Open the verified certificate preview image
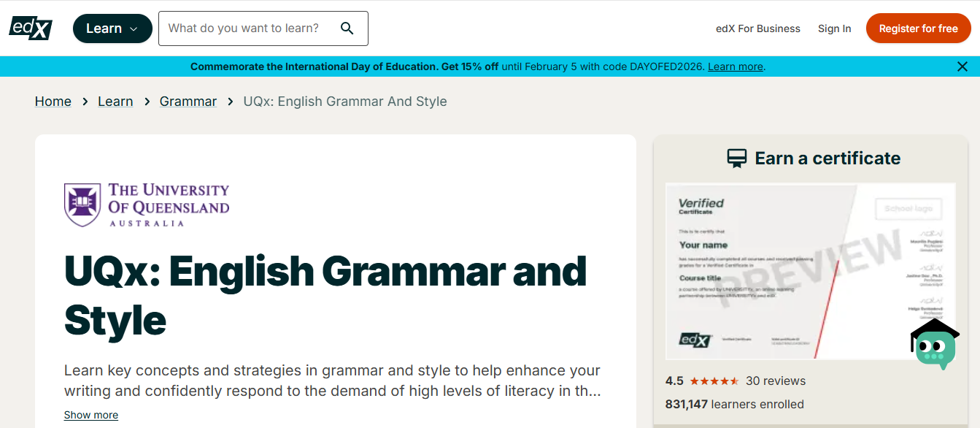Screen dimensions: 980x428 (810, 270)
